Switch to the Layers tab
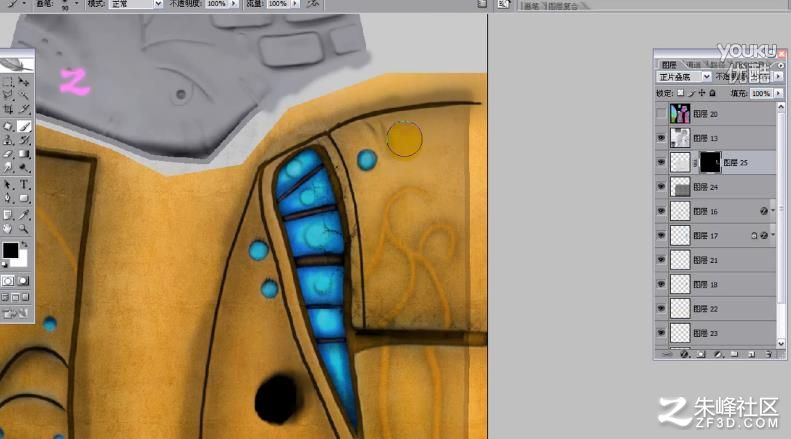Viewport: 791px width, 439px height. (x=669, y=65)
